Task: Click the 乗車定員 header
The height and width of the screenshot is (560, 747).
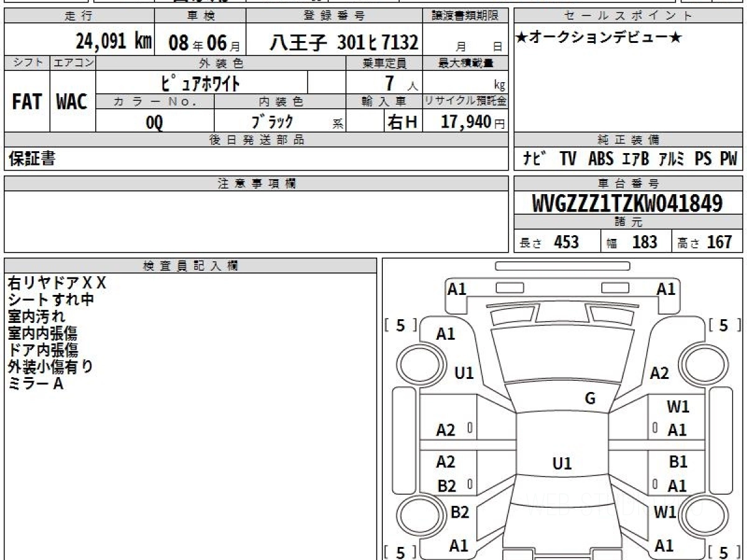Action: (384, 63)
